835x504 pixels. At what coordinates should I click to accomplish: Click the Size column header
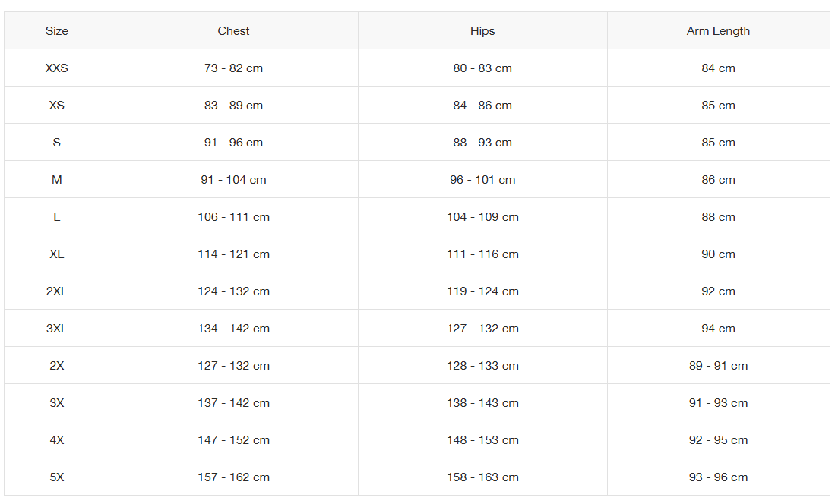click(56, 31)
